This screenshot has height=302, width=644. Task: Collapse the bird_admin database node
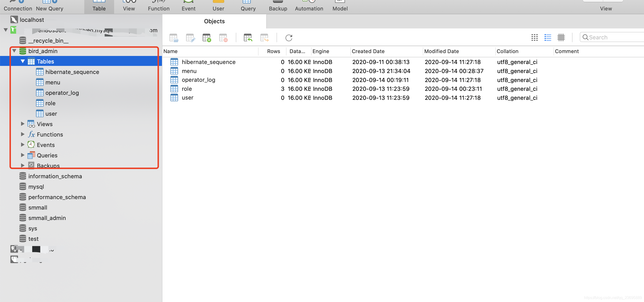click(x=14, y=51)
